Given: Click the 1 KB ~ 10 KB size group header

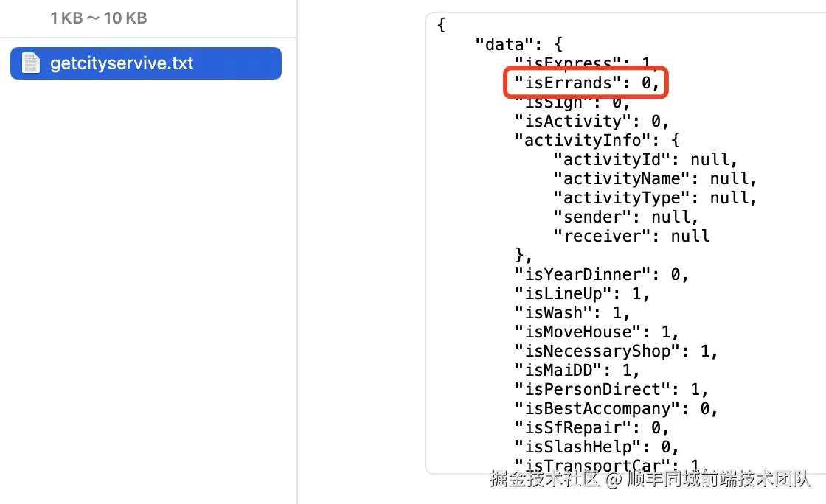Looking at the screenshot, I should (x=99, y=18).
